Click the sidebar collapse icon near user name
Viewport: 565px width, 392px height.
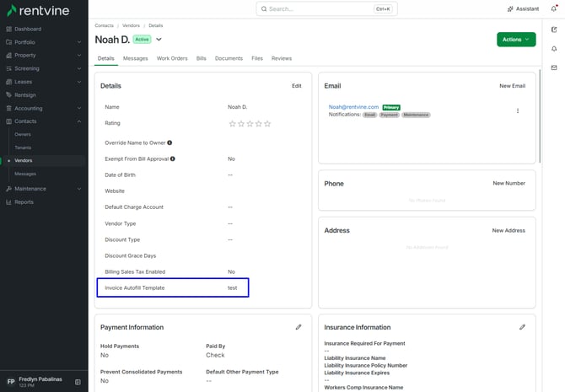(x=78, y=382)
